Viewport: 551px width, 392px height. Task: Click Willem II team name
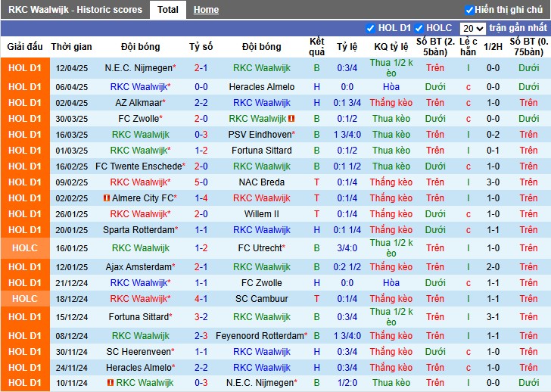point(261,214)
